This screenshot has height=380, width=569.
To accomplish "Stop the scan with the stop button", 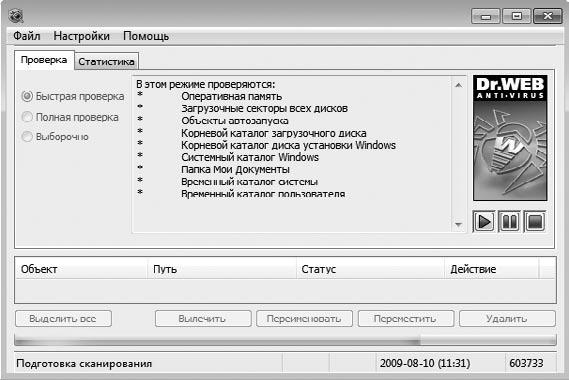I will tap(535, 221).
